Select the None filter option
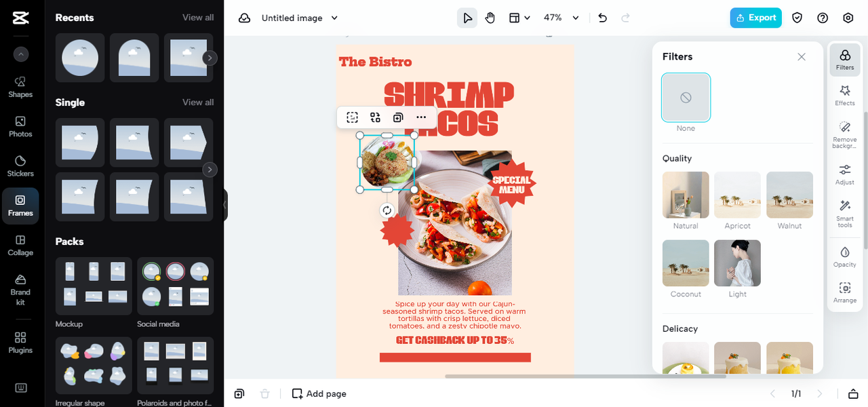The image size is (868, 407). click(x=686, y=98)
